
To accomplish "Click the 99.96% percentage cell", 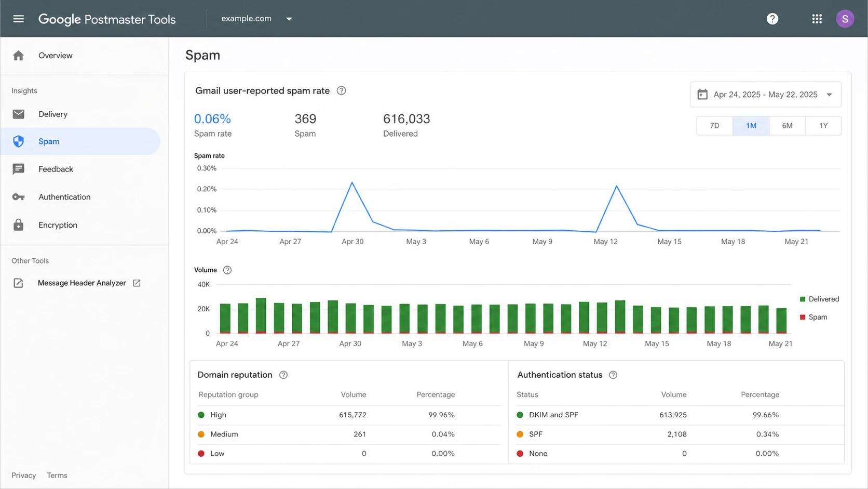I will point(442,415).
